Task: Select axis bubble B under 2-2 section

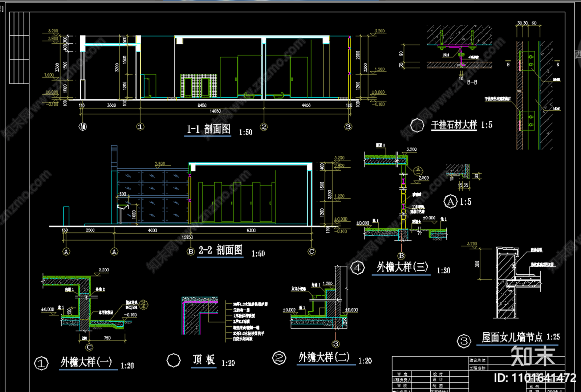Action: pos(191,252)
